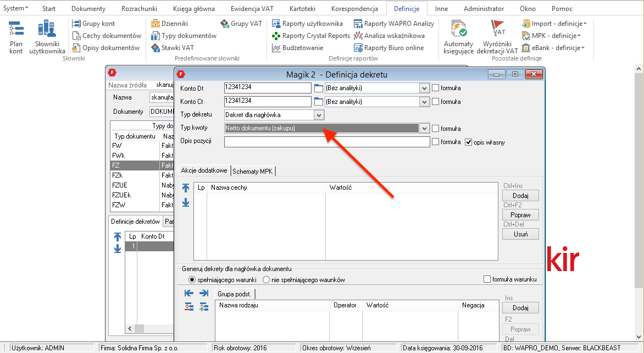
Task: Click Popraw button in Akcje dodatkowe
Action: coord(520,215)
